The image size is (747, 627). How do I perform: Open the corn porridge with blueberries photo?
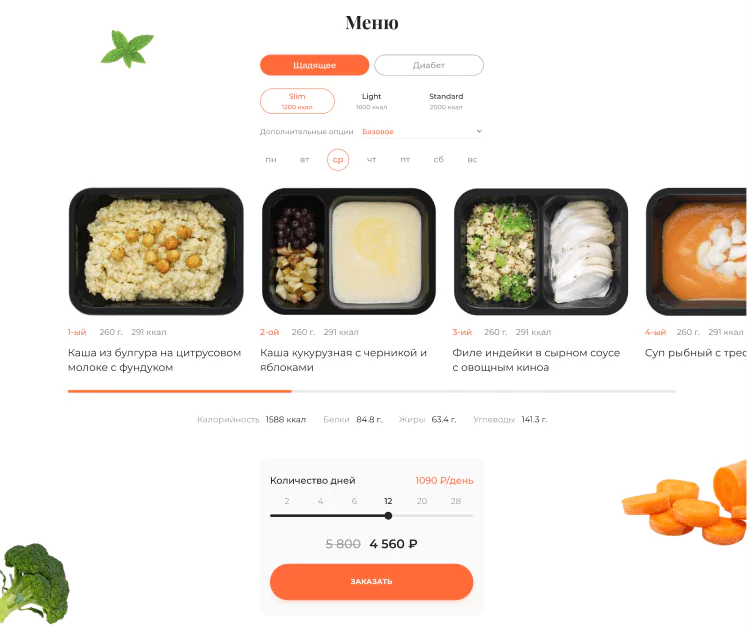click(349, 252)
